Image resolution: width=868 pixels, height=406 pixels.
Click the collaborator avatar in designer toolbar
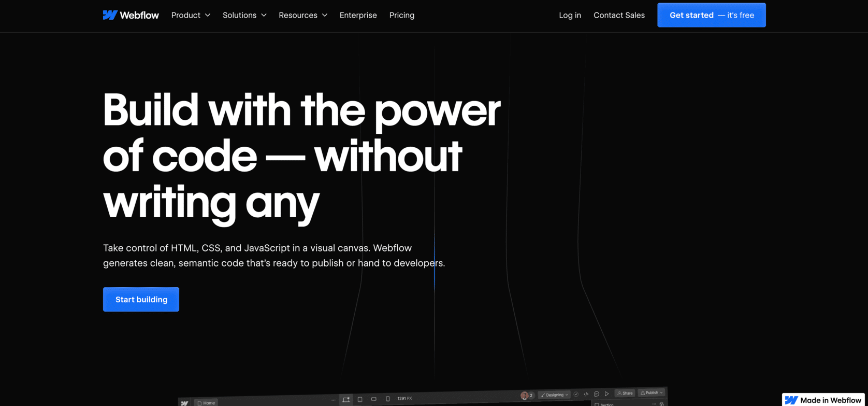[524, 396]
